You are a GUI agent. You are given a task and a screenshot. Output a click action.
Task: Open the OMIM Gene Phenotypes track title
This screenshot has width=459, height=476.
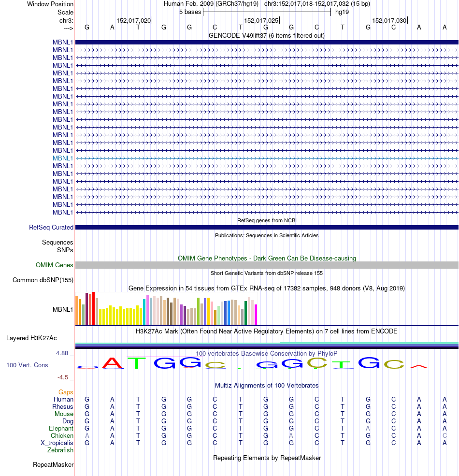coord(267,259)
